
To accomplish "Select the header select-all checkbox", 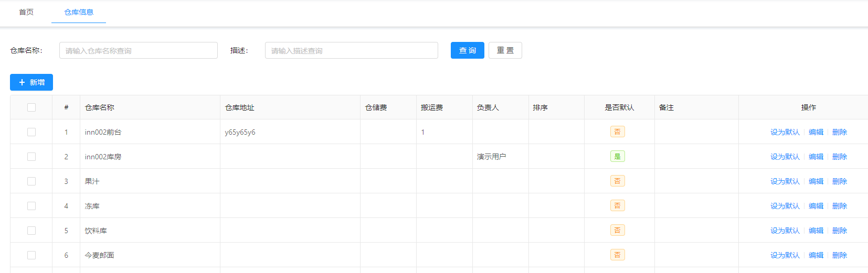I will (31, 107).
